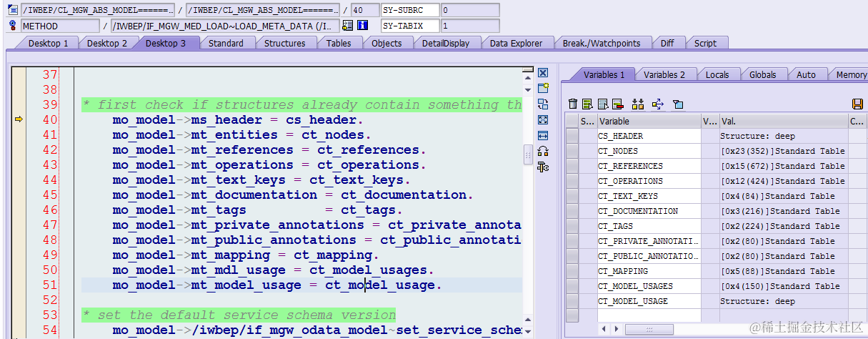Open the Tables tab
This screenshot has width=868, height=339.
pos(339,43)
